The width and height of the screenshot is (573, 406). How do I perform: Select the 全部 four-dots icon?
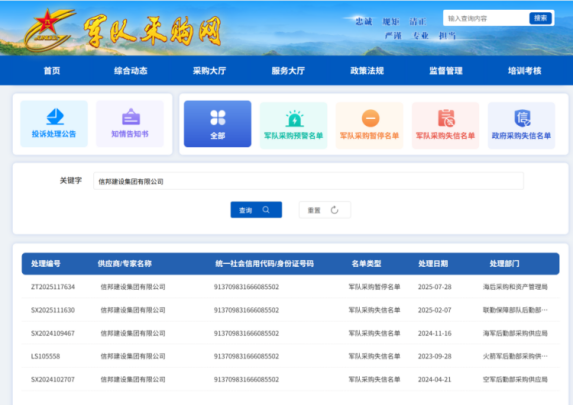click(218, 118)
